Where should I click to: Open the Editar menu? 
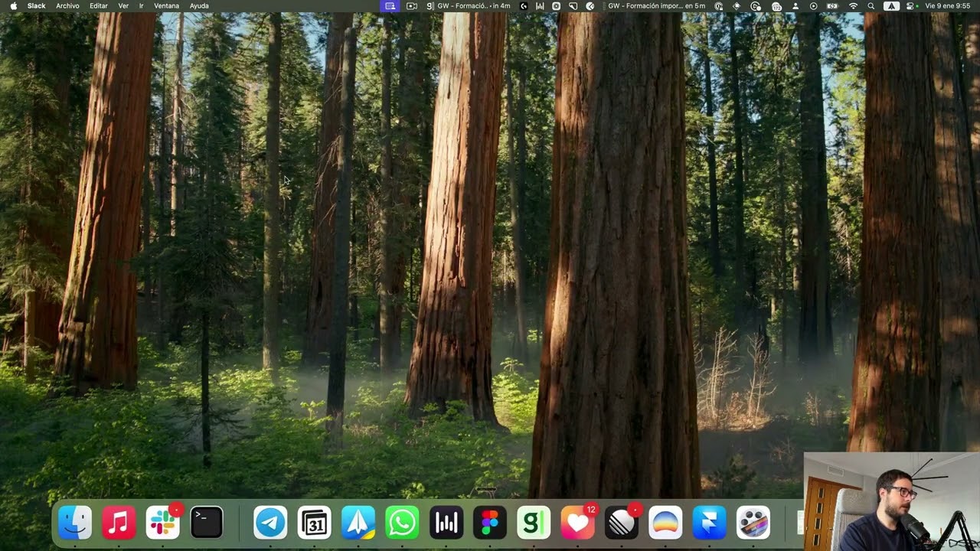pos(99,5)
